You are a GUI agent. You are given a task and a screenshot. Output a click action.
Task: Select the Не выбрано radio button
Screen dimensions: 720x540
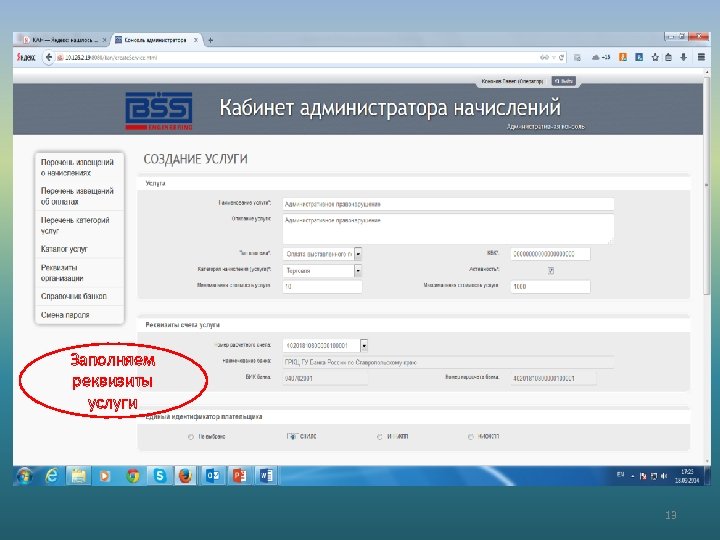191,437
